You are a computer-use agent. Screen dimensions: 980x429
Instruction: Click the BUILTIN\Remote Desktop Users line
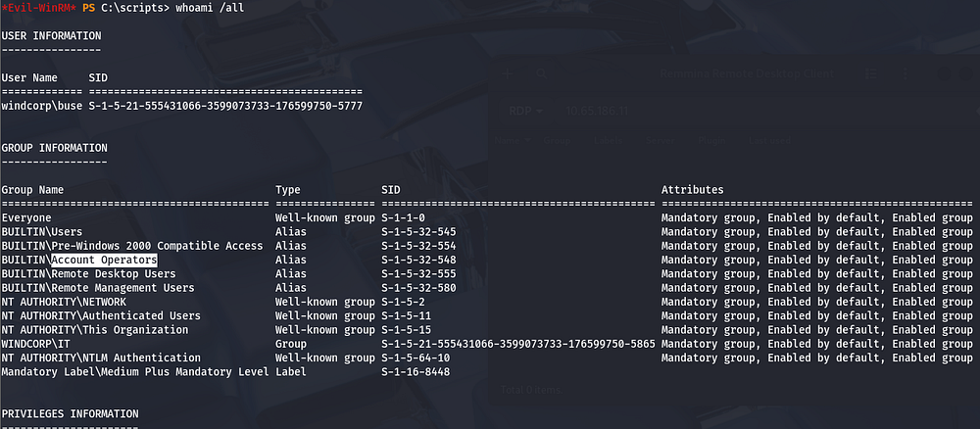pyautogui.click(x=88, y=273)
